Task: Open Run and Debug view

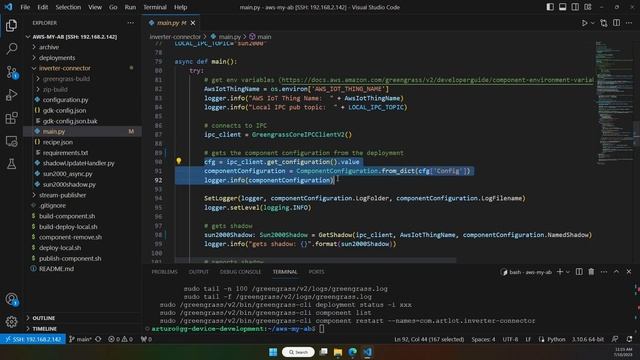Action: (x=11, y=95)
